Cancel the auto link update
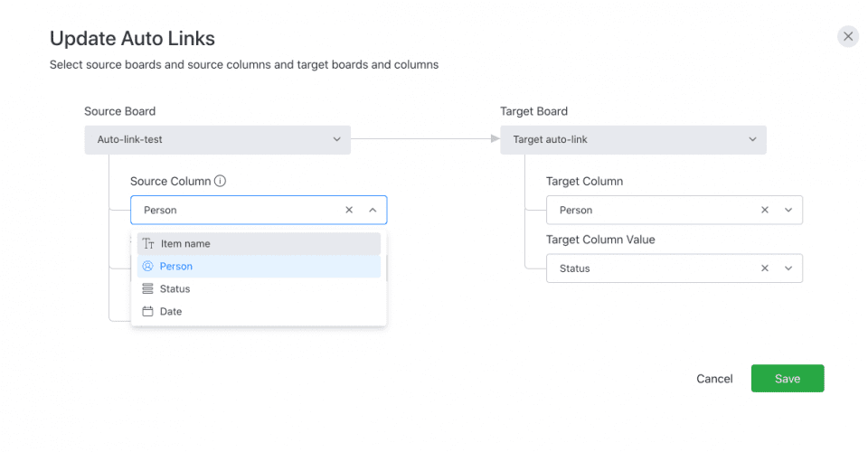Viewport: 868px width, 452px height. pyautogui.click(x=714, y=379)
